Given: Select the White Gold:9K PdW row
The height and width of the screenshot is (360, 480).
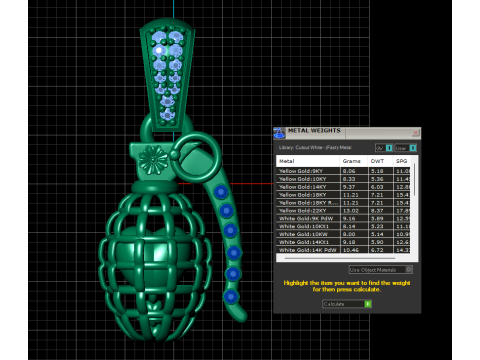Looking at the screenshot, I should tap(344, 219).
